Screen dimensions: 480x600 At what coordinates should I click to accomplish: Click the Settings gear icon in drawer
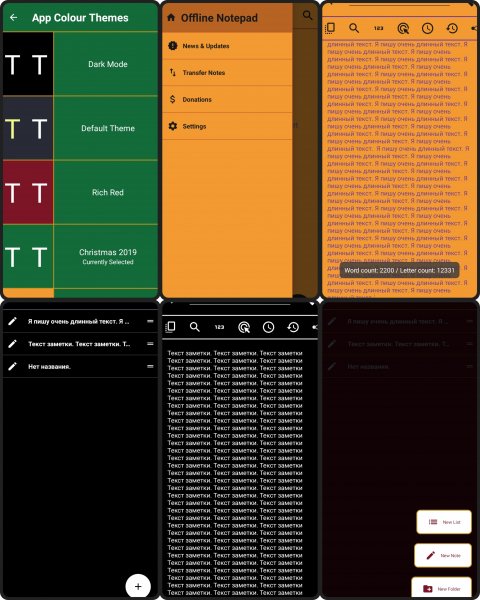173,126
